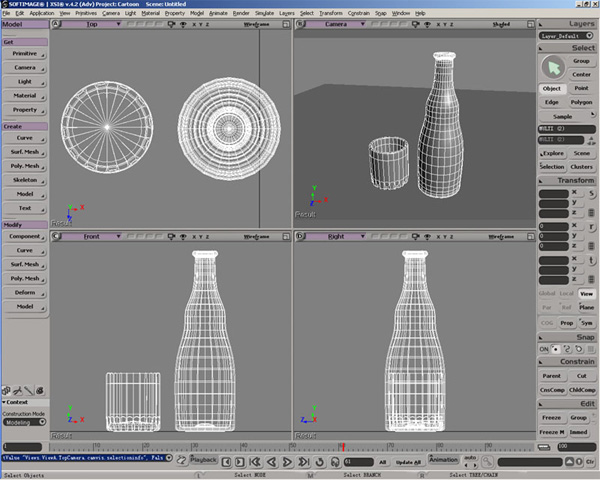This screenshot has width=600, height=480.
Task: Click the play forward playback button
Action: 287,462
